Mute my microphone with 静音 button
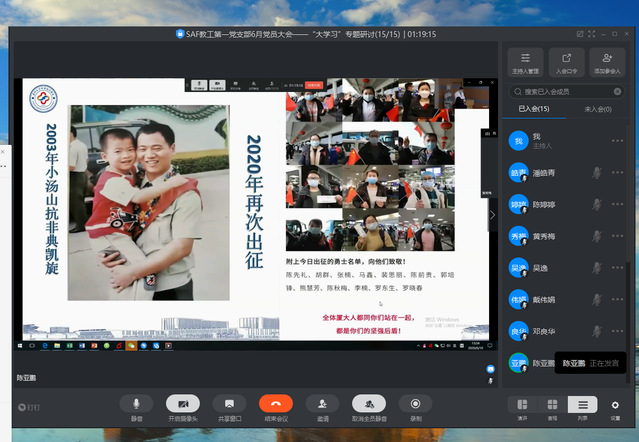Image resolution: width=639 pixels, height=442 pixels. click(x=137, y=404)
